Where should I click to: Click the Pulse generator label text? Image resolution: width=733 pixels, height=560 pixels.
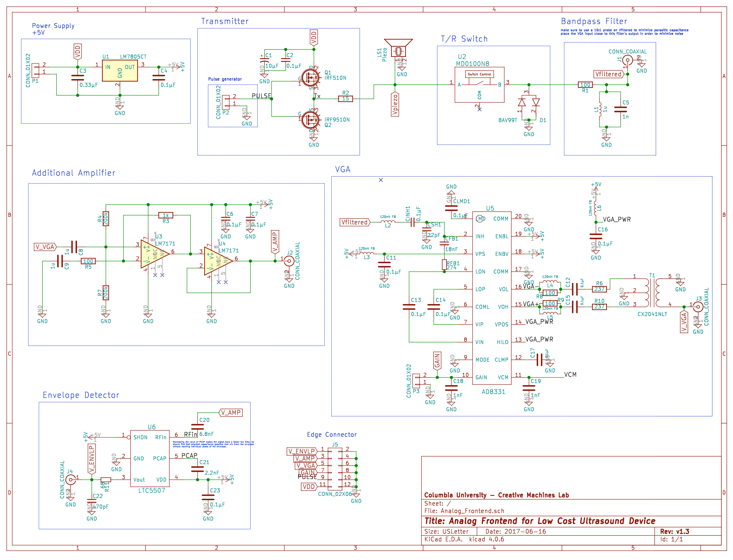pos(225,79)
